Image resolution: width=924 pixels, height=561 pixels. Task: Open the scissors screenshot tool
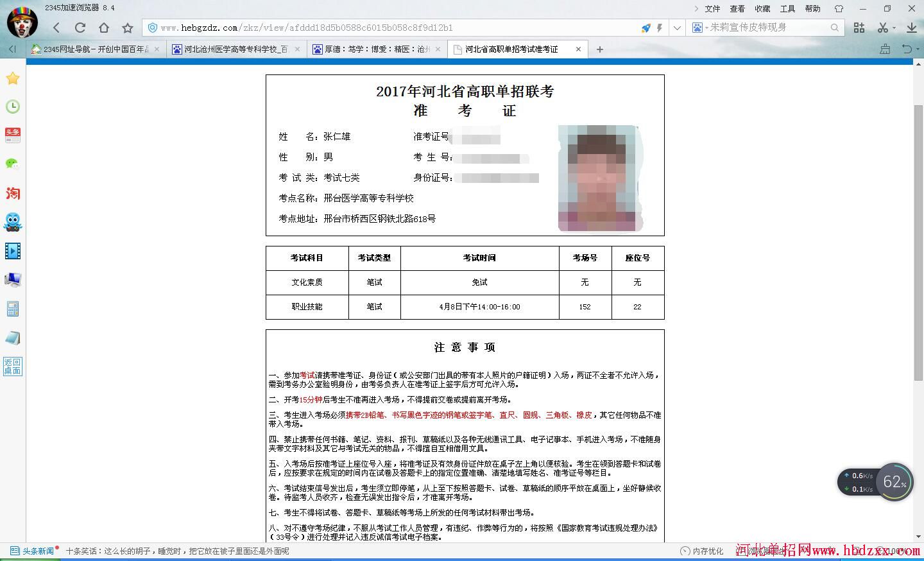[884, 28]
